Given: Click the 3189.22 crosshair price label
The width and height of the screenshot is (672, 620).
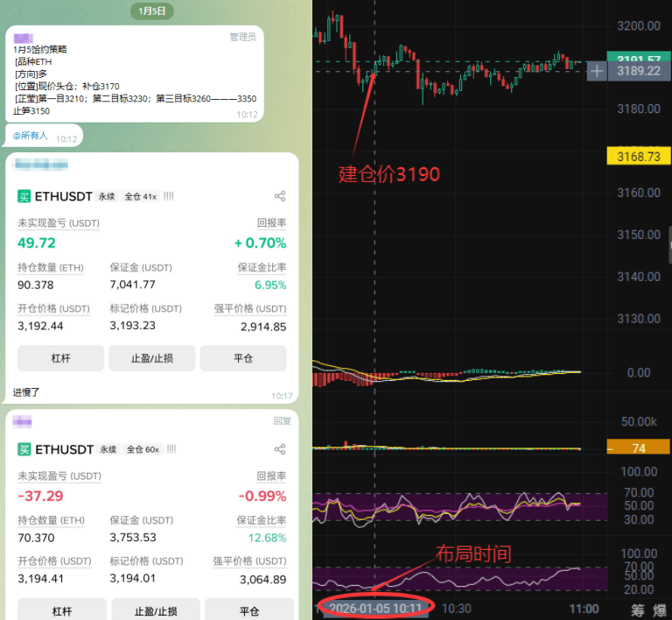Looking at the screenshot, I should [x=639, y=71].
